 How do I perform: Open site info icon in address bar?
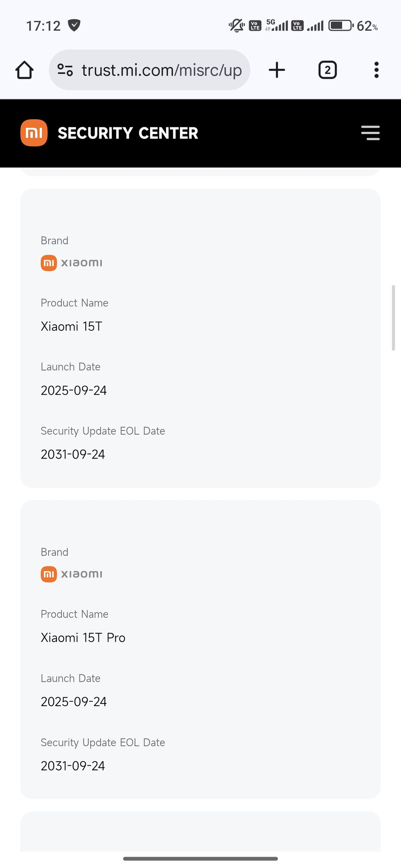click(x=65, y=70)
